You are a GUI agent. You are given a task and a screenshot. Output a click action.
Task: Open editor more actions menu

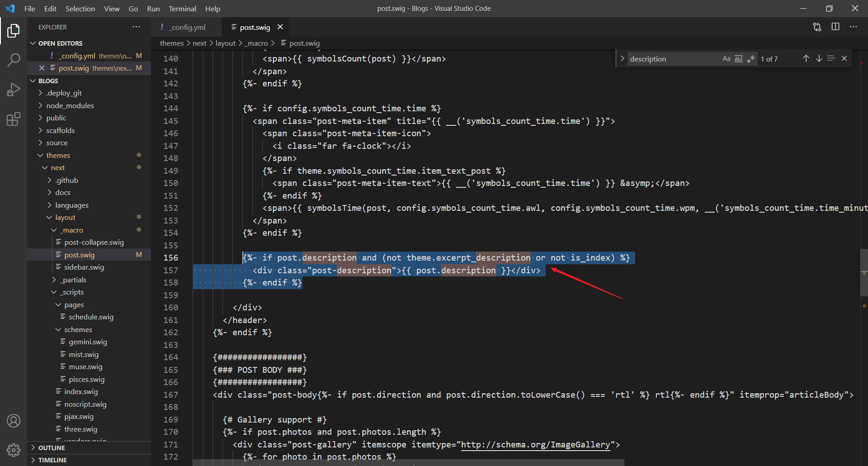click(854, 27)
